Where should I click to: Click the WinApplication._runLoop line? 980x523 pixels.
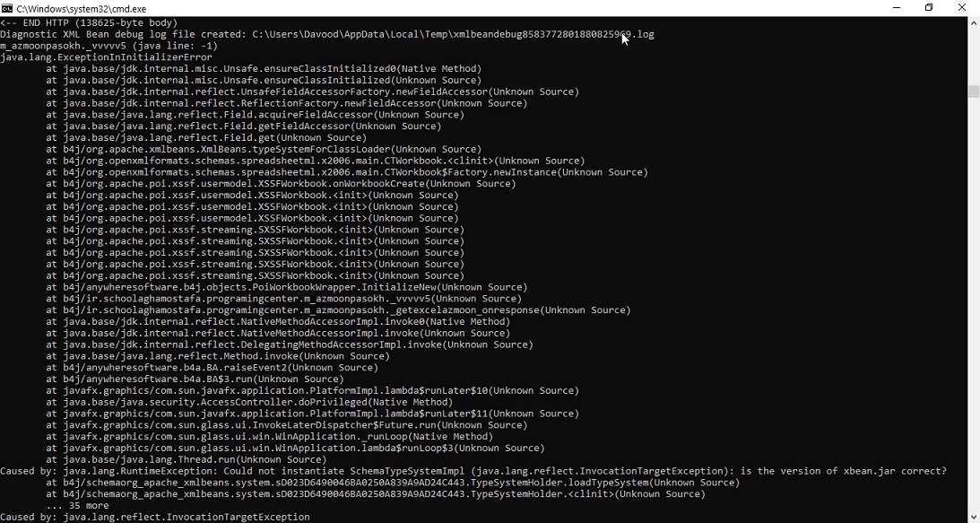coord(269,437)
